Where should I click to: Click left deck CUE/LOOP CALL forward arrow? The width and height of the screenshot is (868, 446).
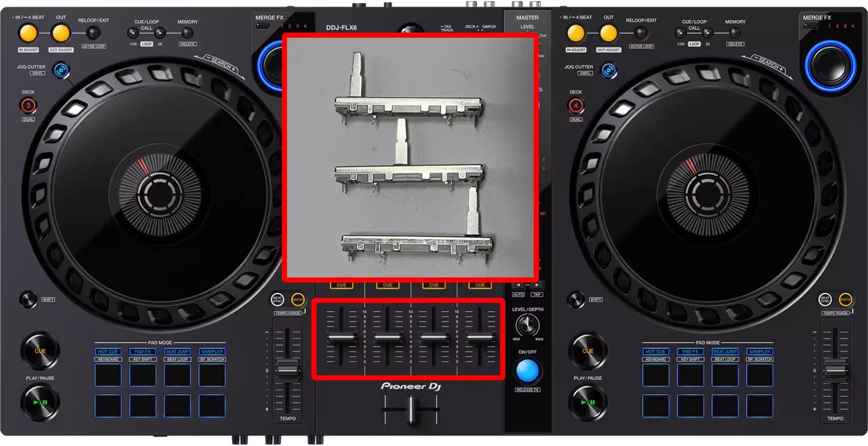(x=160, y=34)
